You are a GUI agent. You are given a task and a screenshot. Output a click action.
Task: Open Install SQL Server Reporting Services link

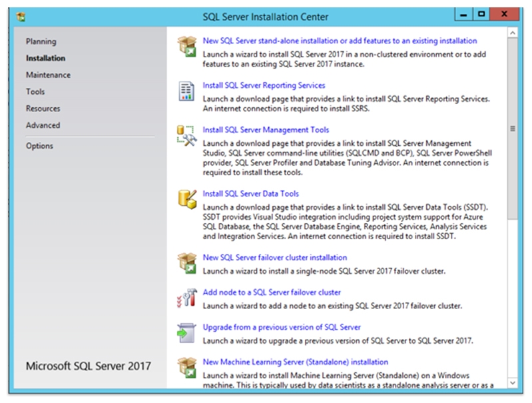(264, 85)
